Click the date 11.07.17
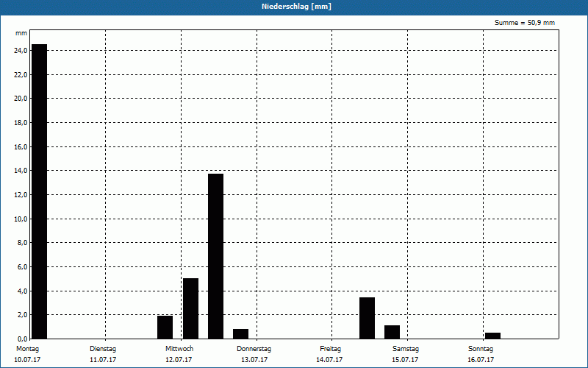 pyautogui.click(x=103, y=360)
